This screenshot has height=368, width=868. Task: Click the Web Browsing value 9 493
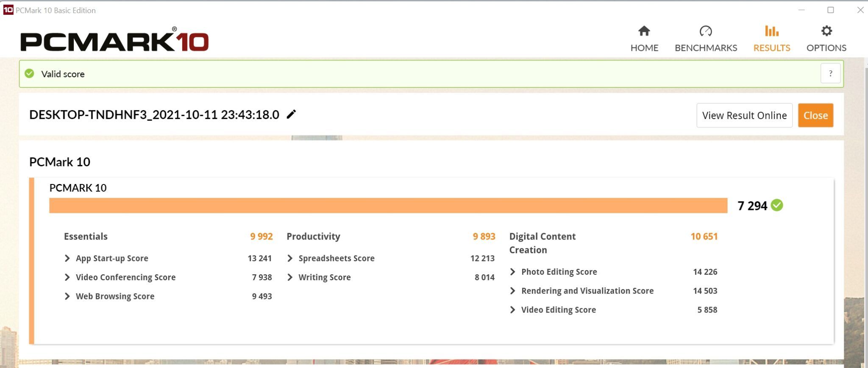coord(262,296)
